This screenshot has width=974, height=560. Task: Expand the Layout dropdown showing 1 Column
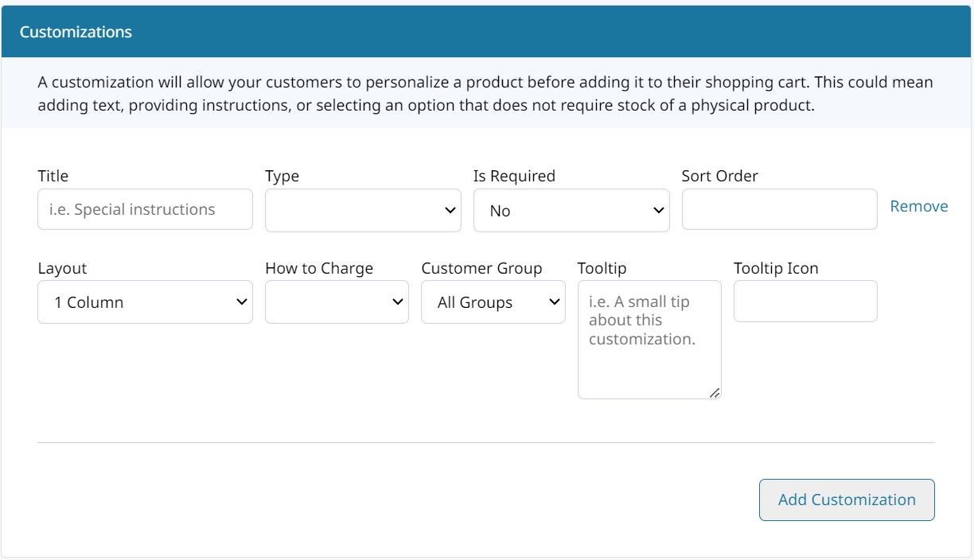[x=145, y=302]
